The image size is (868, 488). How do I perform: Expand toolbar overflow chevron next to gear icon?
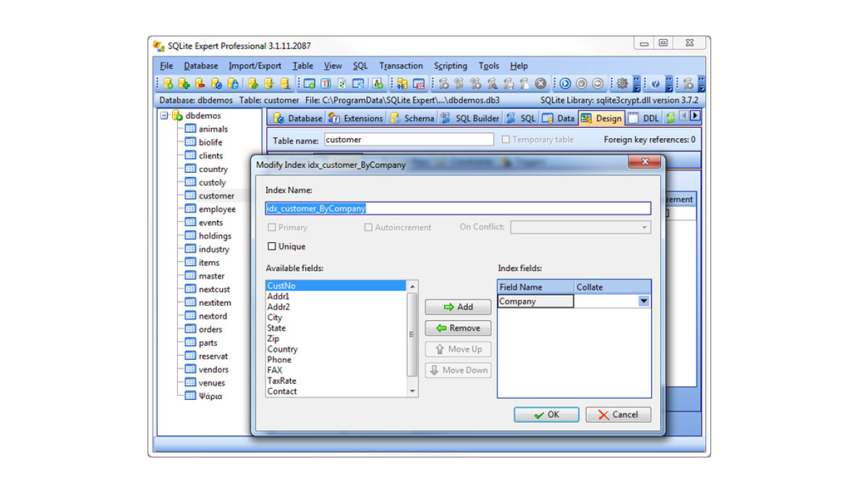(x=637, y=83)
